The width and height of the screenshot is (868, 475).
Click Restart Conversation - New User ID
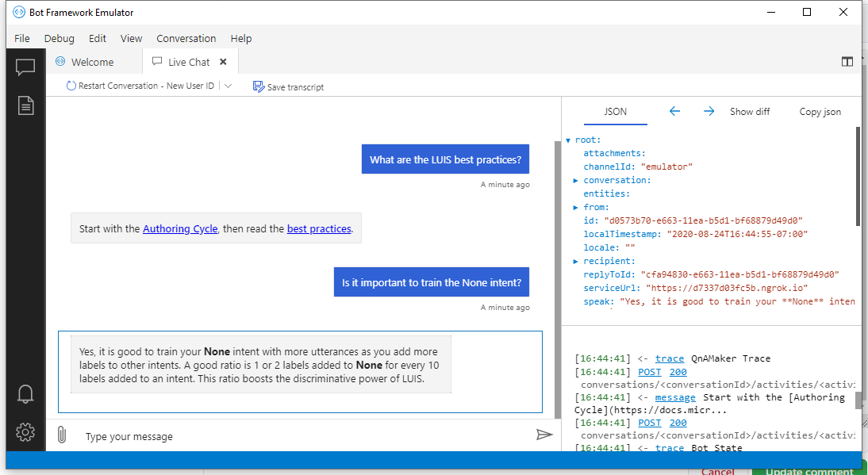click(140, 86)
